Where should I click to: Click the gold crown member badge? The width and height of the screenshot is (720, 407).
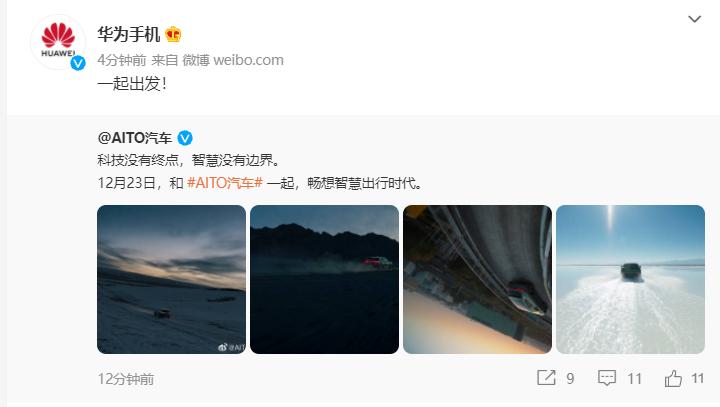(173, 34)
